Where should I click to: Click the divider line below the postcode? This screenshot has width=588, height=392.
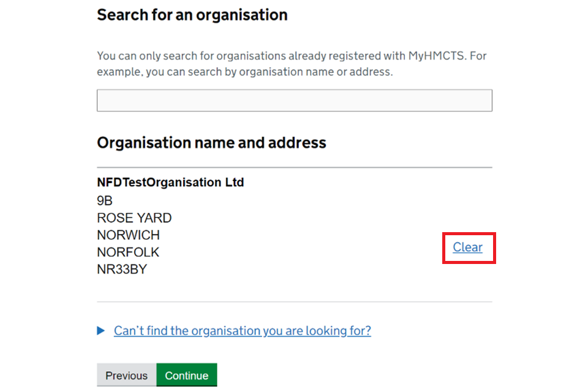coord(294,302)
